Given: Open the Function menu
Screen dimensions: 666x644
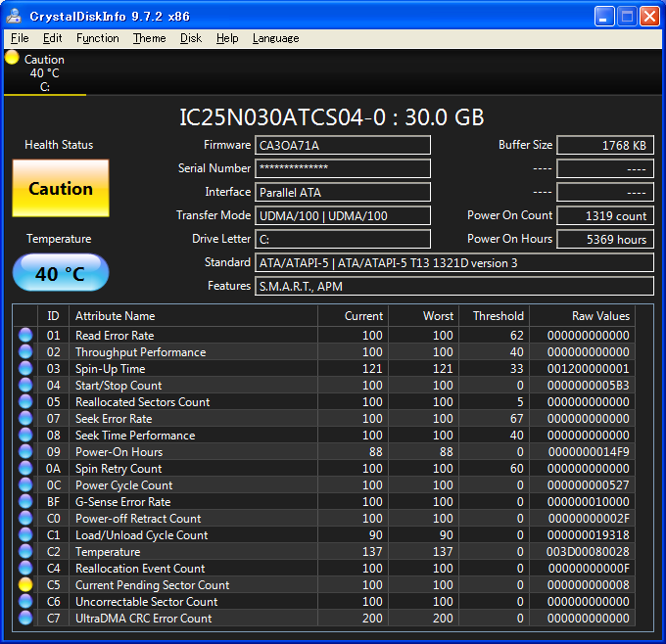Looking at the screenshot, I should 98,38.
